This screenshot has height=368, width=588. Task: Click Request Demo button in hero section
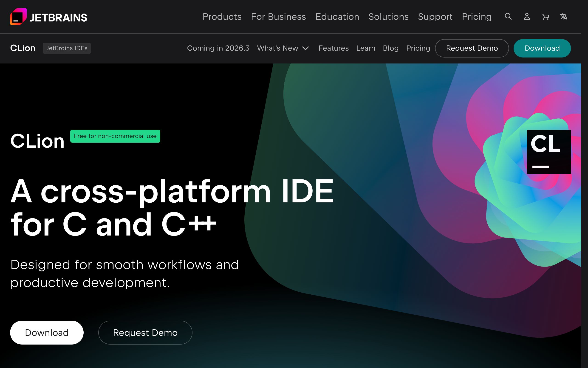pos(145,333)
